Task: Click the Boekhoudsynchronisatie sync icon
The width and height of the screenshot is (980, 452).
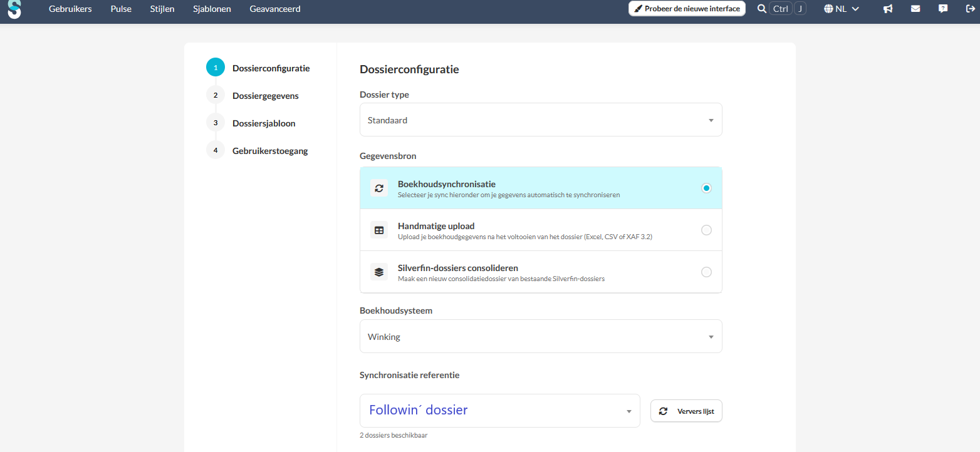Action: [x=379, y=188]
